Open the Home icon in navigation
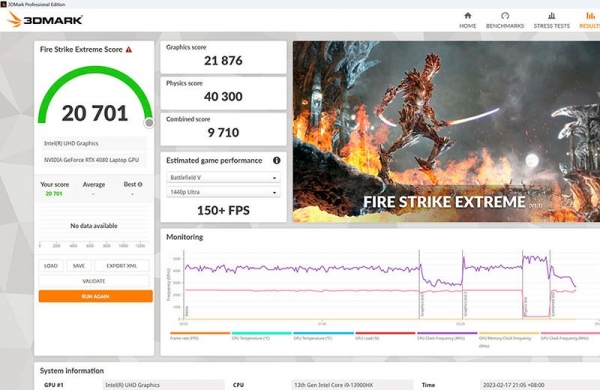 click(x=468, y=16)
